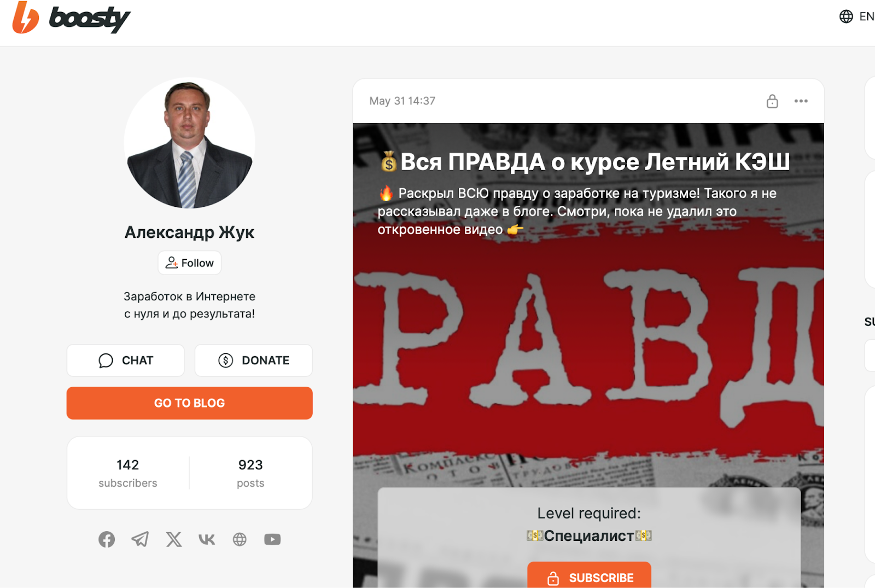Click the Александр Жук profile name

(x=189, y=232)
